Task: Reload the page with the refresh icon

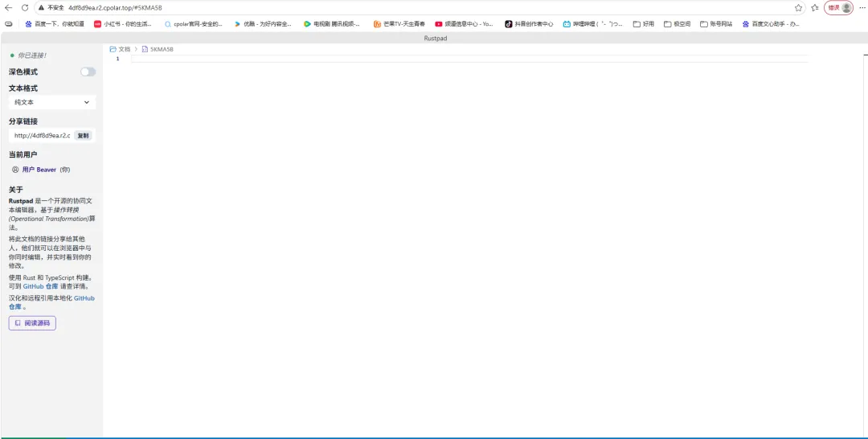Action: [24, 8]
